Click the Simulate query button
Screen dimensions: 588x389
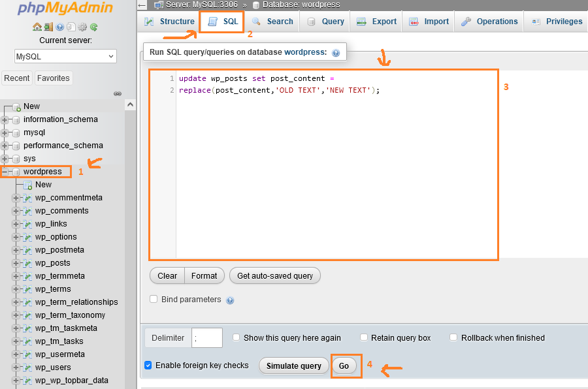(293, 366)
